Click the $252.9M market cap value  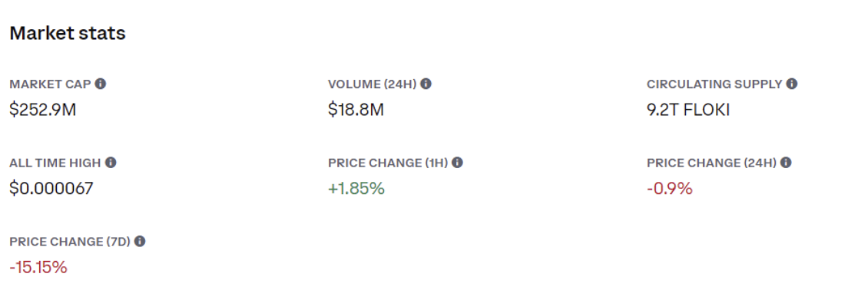[x=42, y=110]
